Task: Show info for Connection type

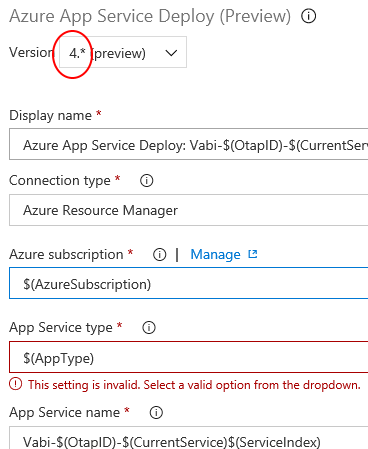Action: [x=147, y=181]
